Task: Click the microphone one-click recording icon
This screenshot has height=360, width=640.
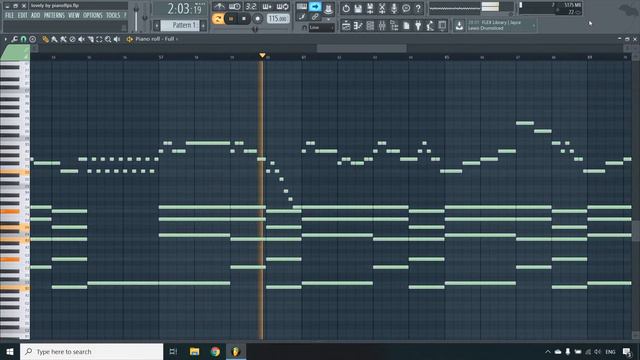Action: pyautogui.click(x=394, y=8)
